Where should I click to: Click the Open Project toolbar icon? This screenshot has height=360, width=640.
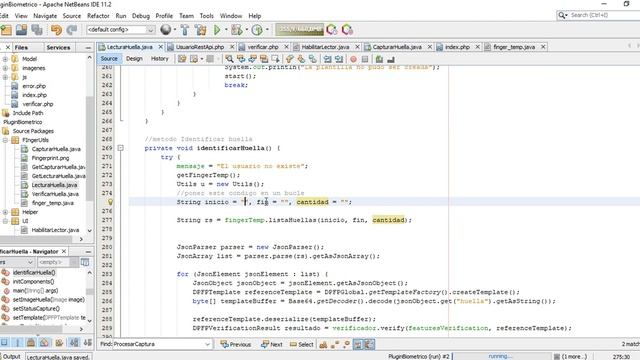point(21,30)
